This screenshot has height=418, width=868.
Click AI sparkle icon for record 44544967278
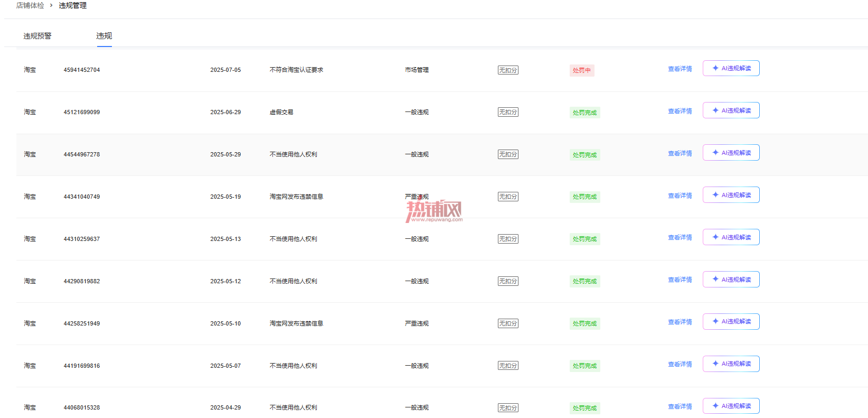[715, 153]
